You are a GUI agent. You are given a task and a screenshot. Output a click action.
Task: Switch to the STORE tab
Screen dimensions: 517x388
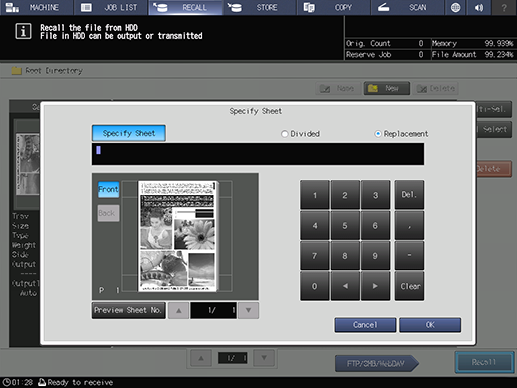[x=260, y=7]
